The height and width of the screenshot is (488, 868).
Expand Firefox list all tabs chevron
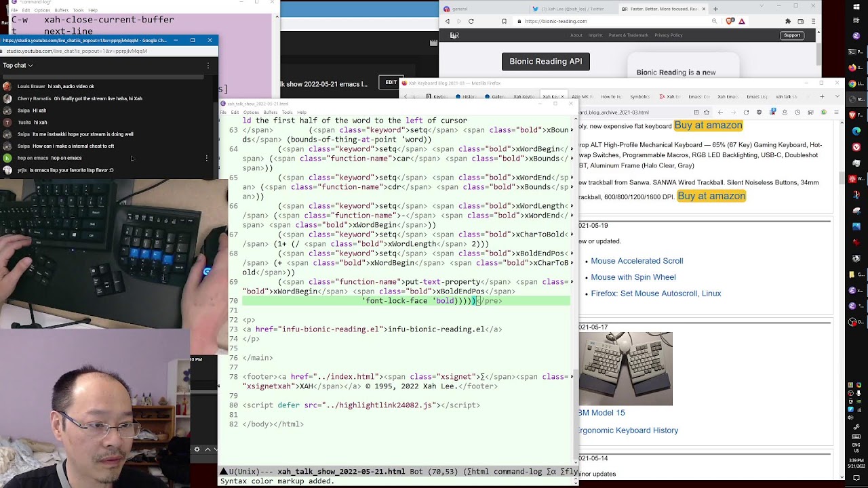837,96
